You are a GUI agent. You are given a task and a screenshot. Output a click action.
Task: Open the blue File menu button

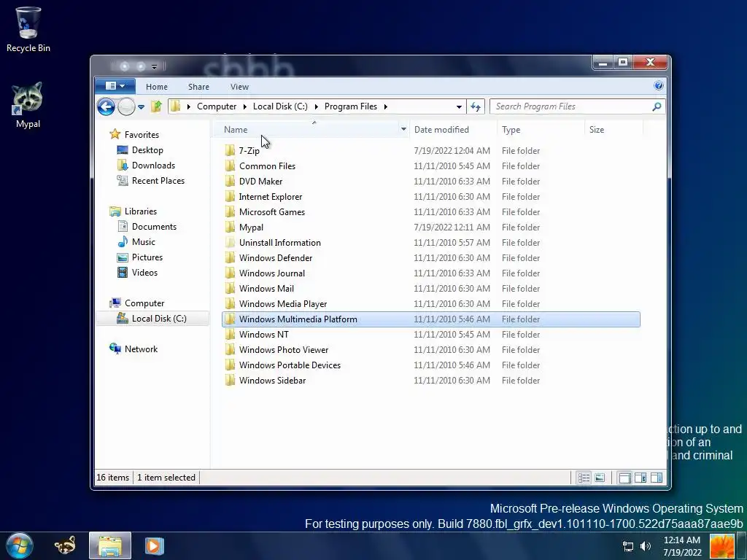[115, 86]
